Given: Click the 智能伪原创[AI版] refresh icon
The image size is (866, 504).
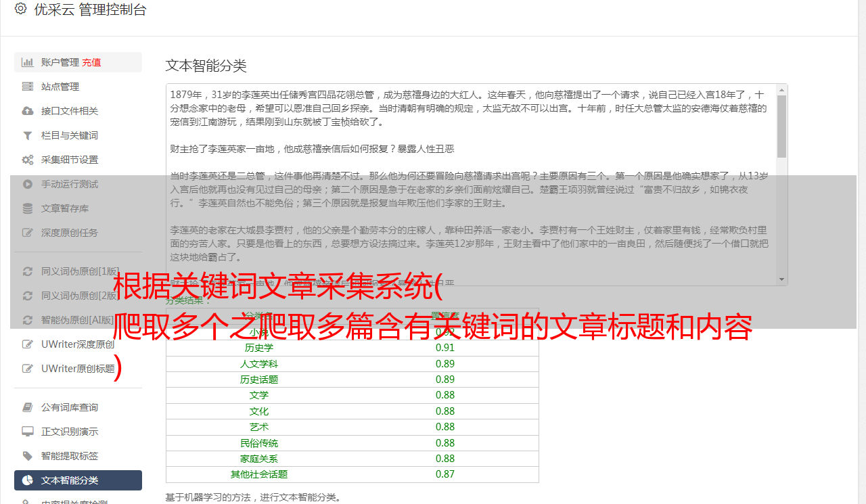Looking at the screenshot, I should pyautogui.click(x=28, y=320).
